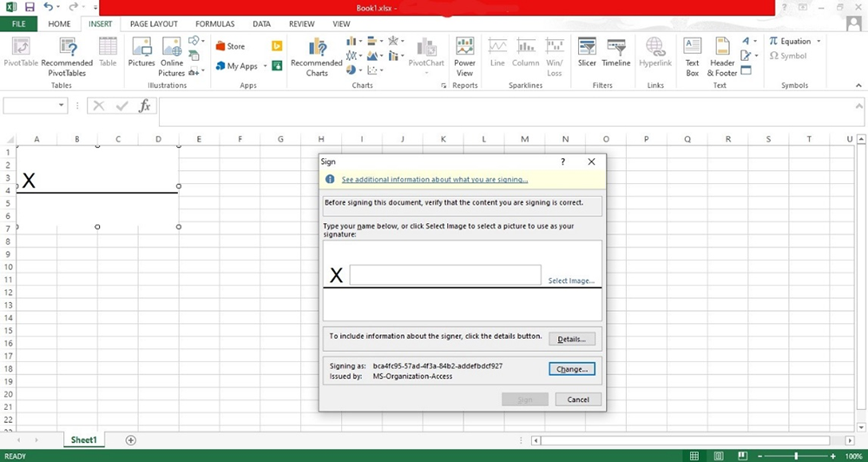
Task: Click the zoom slider in status bar
Action: (796, 455)
